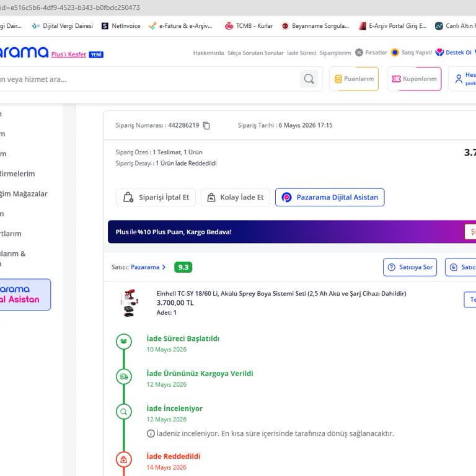Viewport: 476px width, 476px height.
Task: Click the Plus'ı Keşfet link
Action: (69, 55)
